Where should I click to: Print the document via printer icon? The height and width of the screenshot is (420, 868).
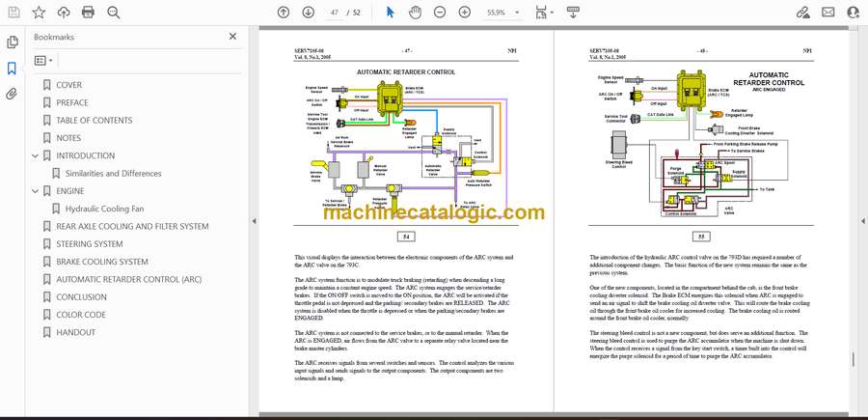pos(88,13)
